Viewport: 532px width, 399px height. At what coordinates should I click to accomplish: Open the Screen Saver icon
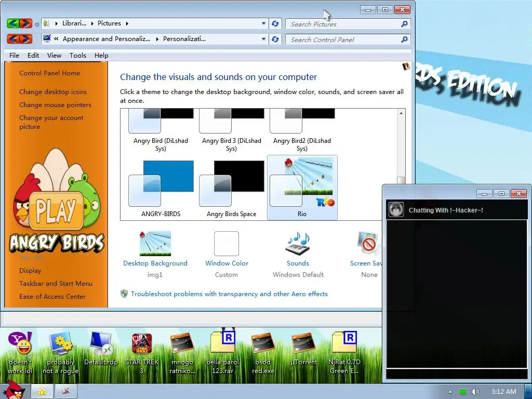[369, 243]
